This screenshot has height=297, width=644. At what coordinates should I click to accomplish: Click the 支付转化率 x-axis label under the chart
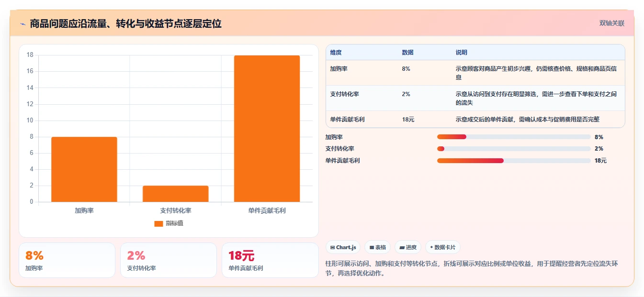coord(176,210)
